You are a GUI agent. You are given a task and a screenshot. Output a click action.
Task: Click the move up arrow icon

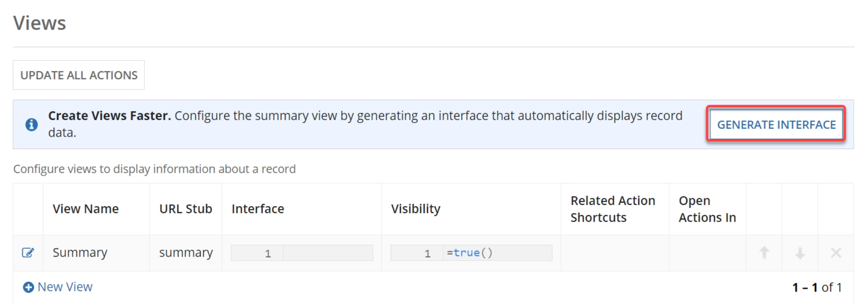pyautogui.click(x=764, y=252)
